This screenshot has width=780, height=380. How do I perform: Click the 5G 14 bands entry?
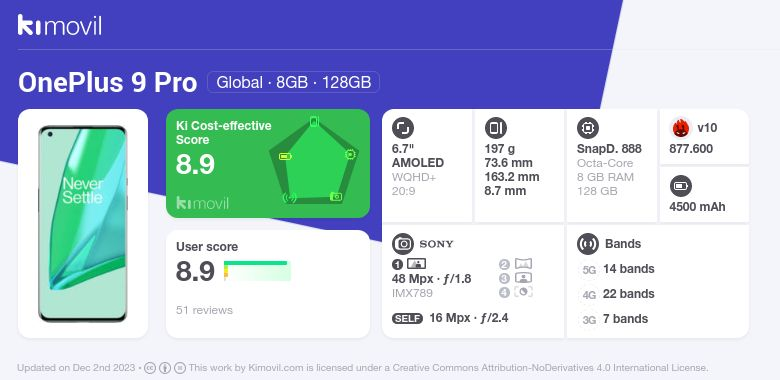pos(617,269)
